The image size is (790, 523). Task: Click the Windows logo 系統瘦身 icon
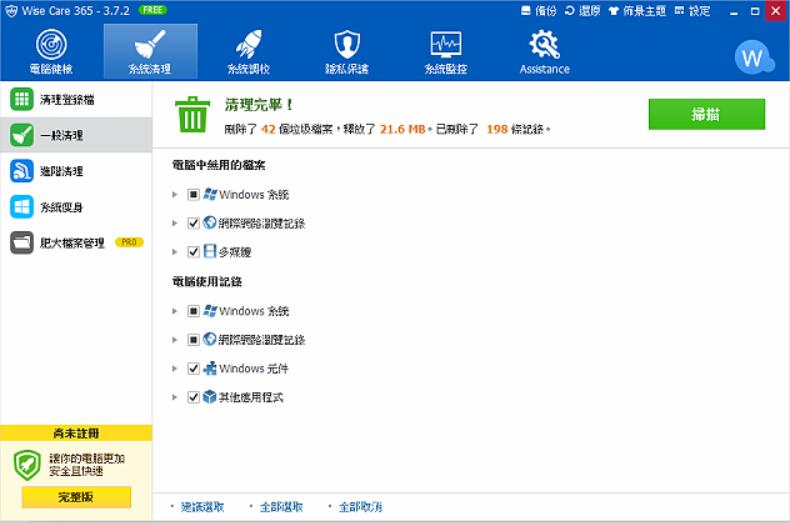click(22, 207)
